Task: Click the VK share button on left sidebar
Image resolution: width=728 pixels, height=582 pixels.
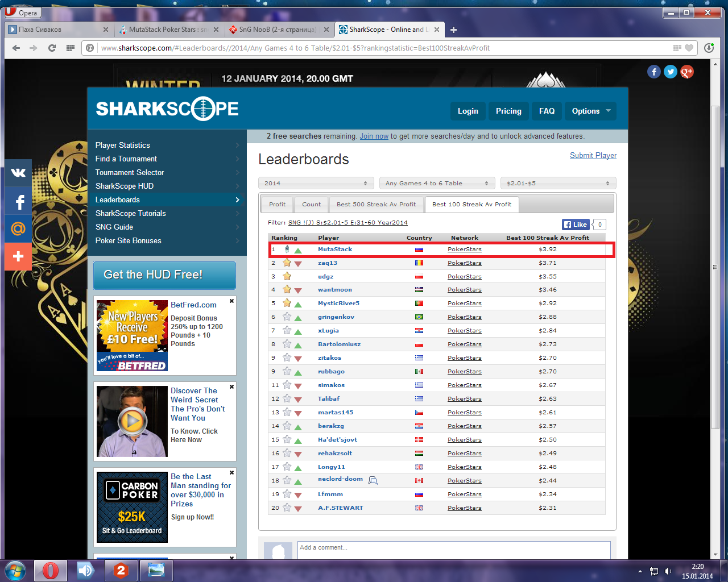Action: pyautogui.click(x=18, y=173)
